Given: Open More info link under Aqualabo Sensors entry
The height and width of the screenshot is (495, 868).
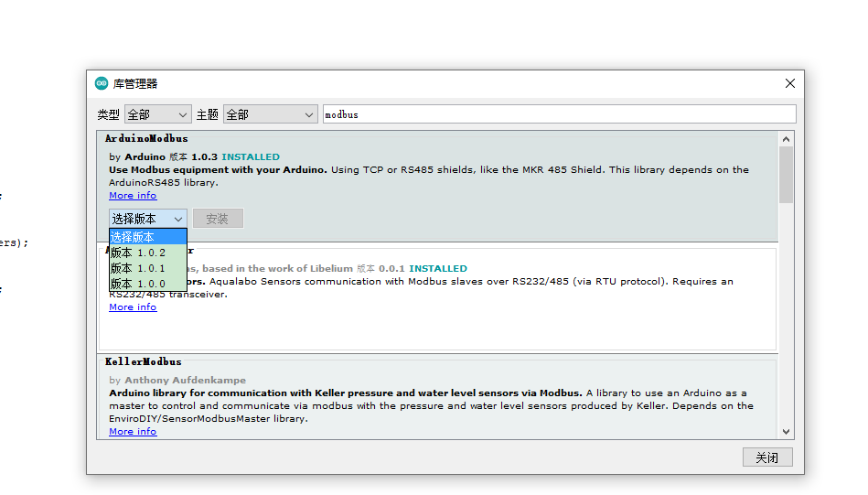Looking at the screenshot, I should coord(133,307).
